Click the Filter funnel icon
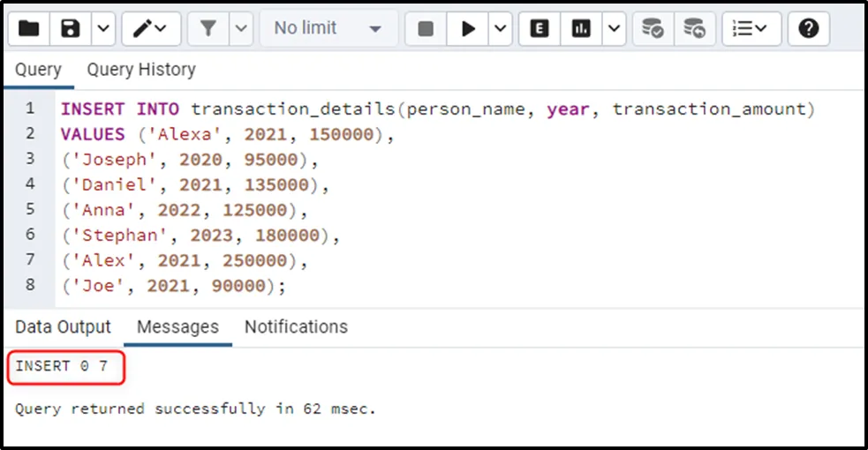Image resolution: width=868 pixels, height=450 pixels. [208, 29]
